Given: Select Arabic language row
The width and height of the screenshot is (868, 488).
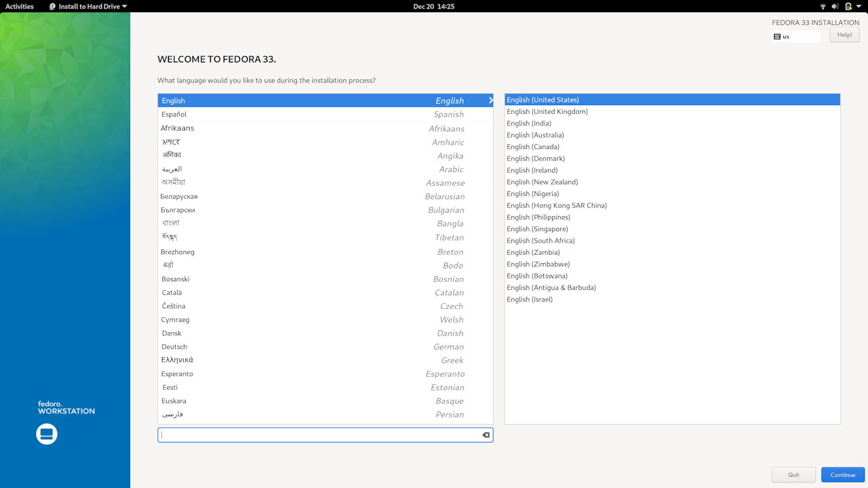Looking at the screenshot, I should tap(325, 169).
